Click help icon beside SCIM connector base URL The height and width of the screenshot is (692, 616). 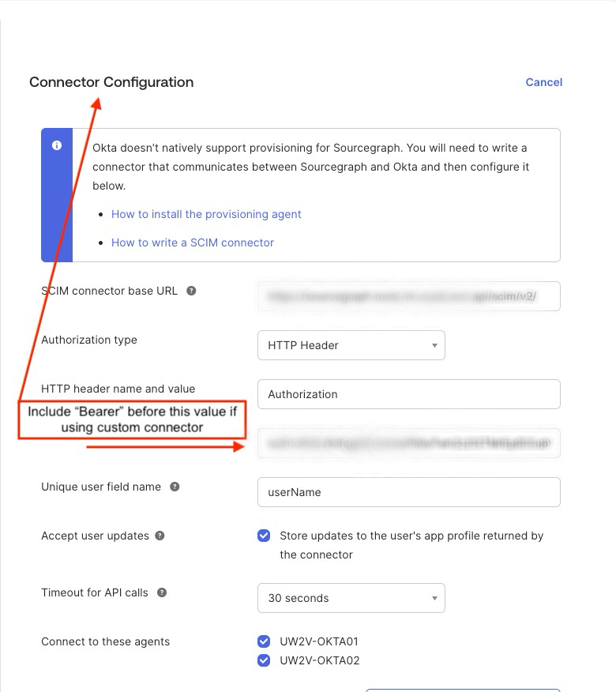pyautogui.click(x=191, y=291)
